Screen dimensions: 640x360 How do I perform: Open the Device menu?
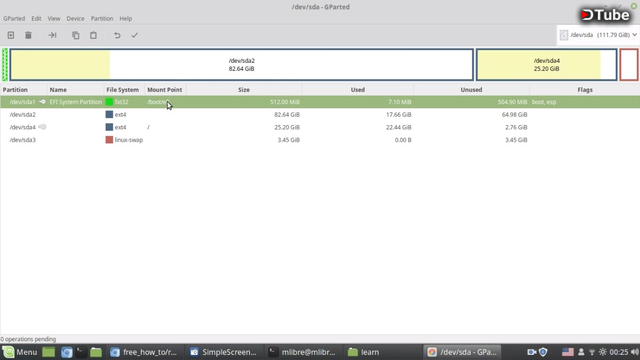coord(76,18)
